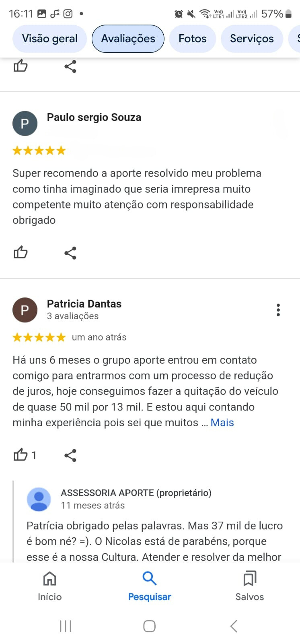Image resolution: width=300 pixels, height=644 pixels.
Task: Open the Salvos bookmarks icon
Action: click(249, 579)
